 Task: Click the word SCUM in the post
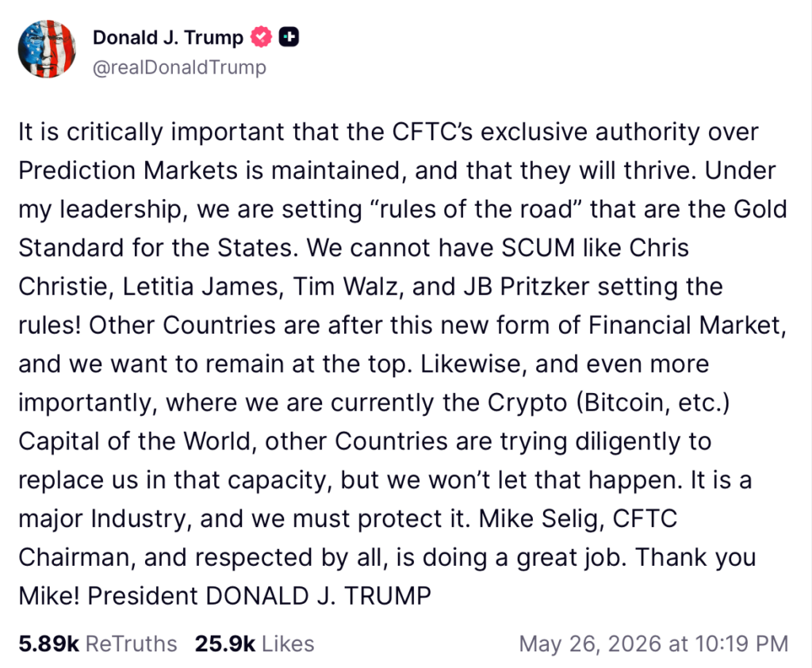(x=538, y=248)
